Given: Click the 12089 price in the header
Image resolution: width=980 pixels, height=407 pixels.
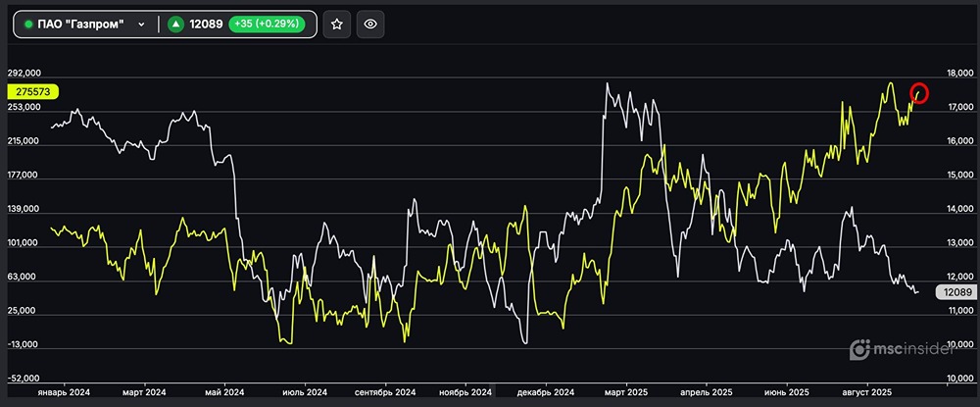Looking at the screenshot, I should tap(206, 25).
